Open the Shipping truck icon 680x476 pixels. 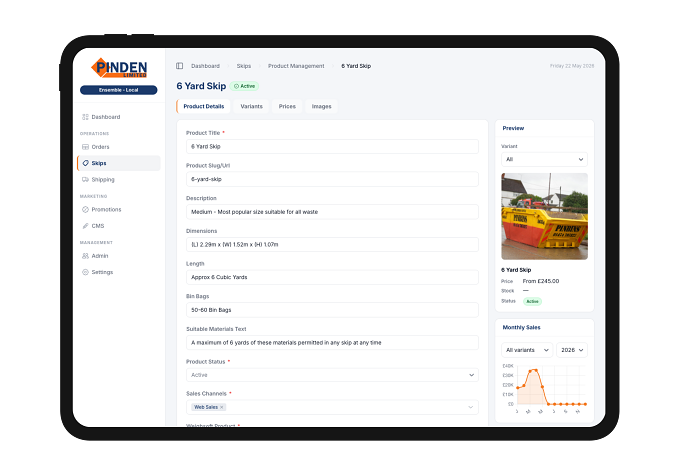(x=85, y=179)
